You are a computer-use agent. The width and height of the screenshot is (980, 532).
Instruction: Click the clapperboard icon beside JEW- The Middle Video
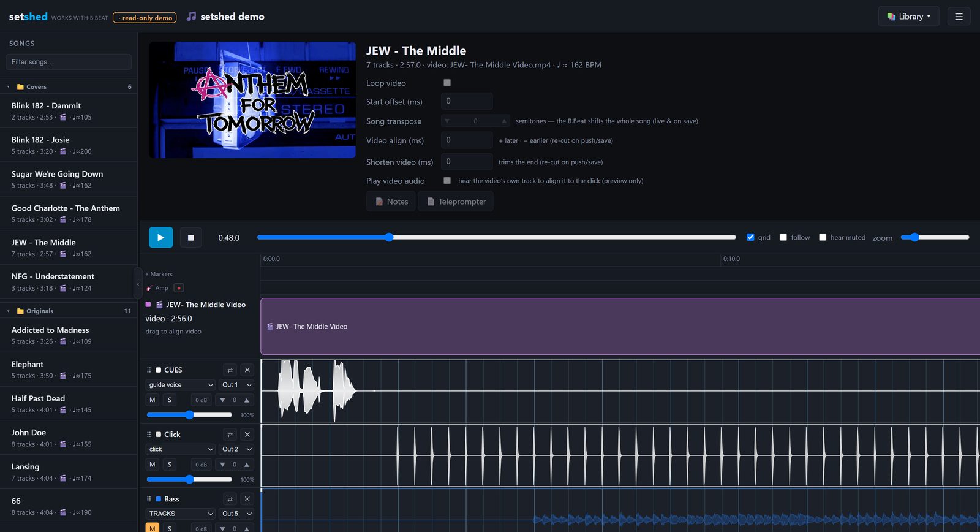[x=159, y=305]
